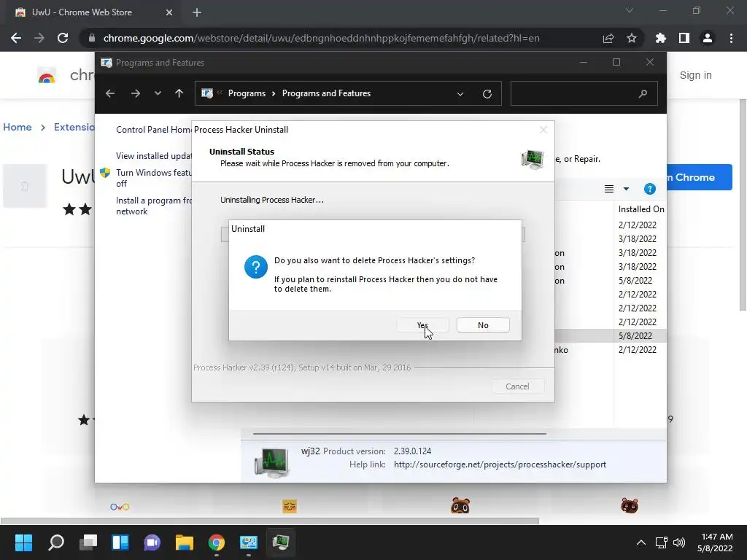Open Task View on taskbar
747x560 pixels.
click(88, 542)
